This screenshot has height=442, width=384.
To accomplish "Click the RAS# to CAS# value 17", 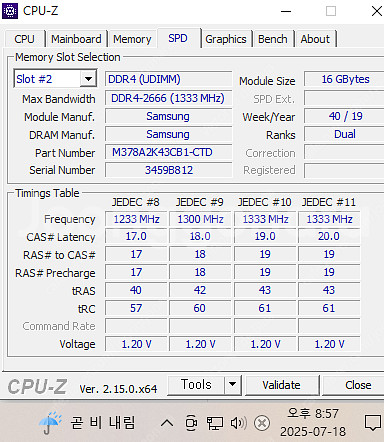I will (x=136, y=254).
